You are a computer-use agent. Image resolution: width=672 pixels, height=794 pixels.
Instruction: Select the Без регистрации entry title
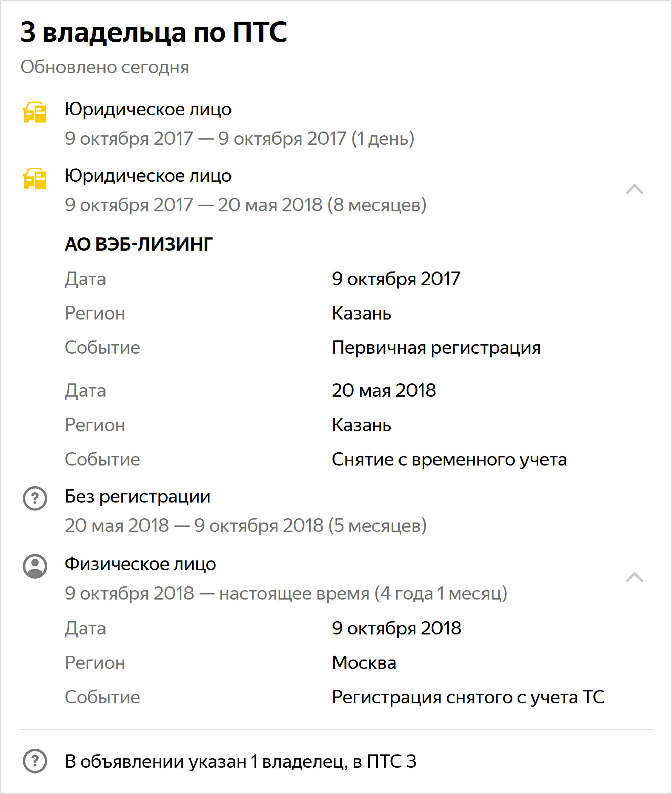[x=137, y=496]
